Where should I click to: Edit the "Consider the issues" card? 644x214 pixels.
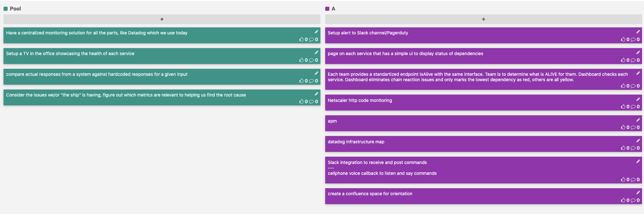point(316,94)
